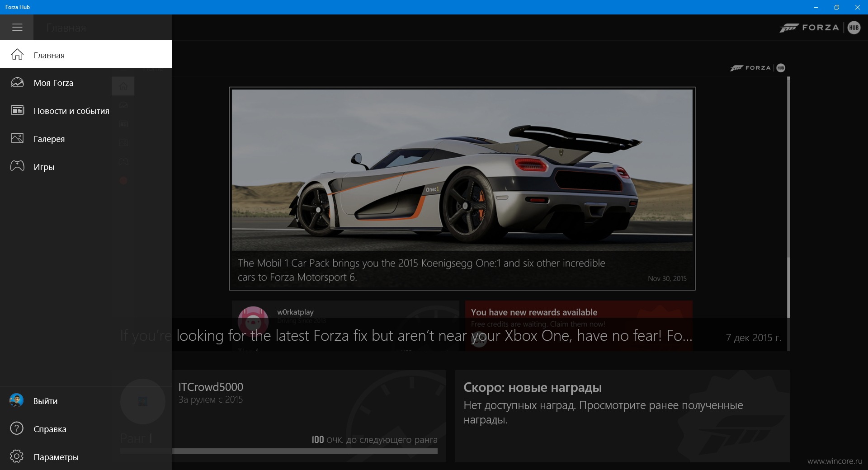Viewport: 868px width, 470px height.
Task: Read the Mobil 1 Car Pack article caption
Action: (421, 270)
